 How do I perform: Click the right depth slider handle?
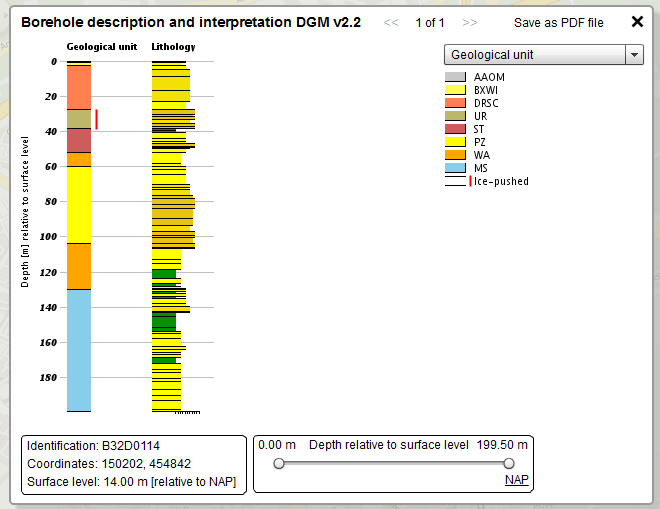coord(509,463)
